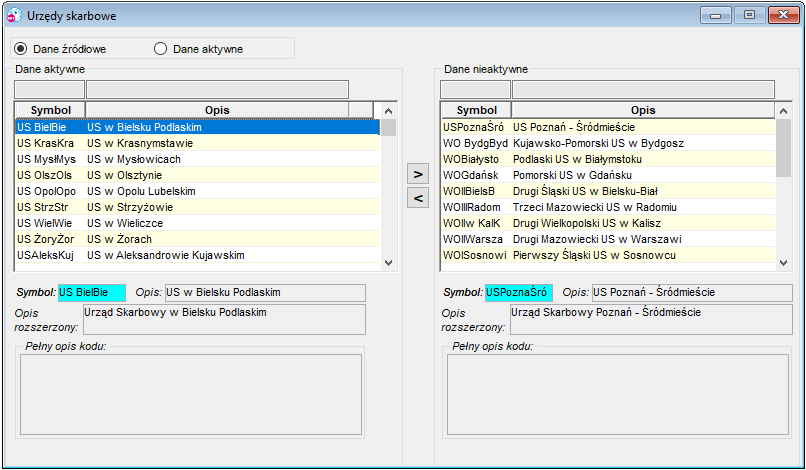The width and height of the screenshot is (806, 470).
Task: Click symbol cell WOBiałysto
Action: point(477,159)
